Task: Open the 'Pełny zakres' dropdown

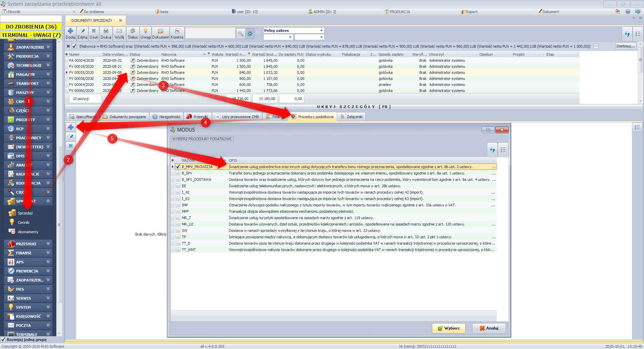Action: point(294,31)
